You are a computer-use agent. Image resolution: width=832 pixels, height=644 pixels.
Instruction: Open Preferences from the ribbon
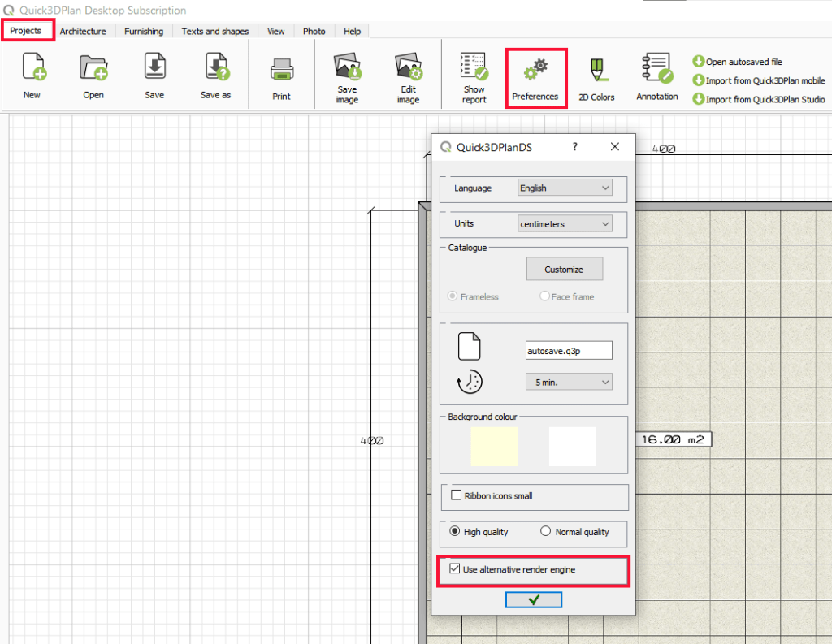click(x=535, y=78)
